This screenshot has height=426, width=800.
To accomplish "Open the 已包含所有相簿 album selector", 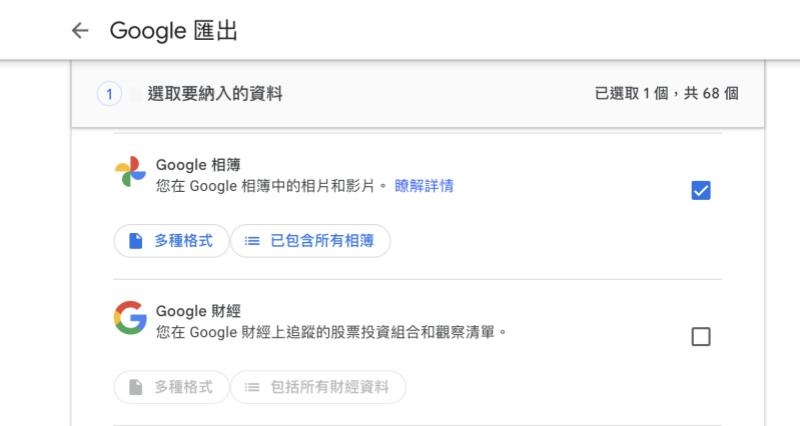I will tap(320, 241).
